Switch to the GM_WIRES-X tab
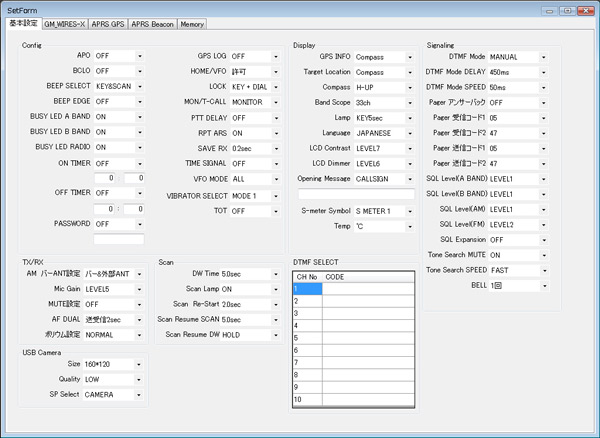600x438 pixels. tap(64, 23)
